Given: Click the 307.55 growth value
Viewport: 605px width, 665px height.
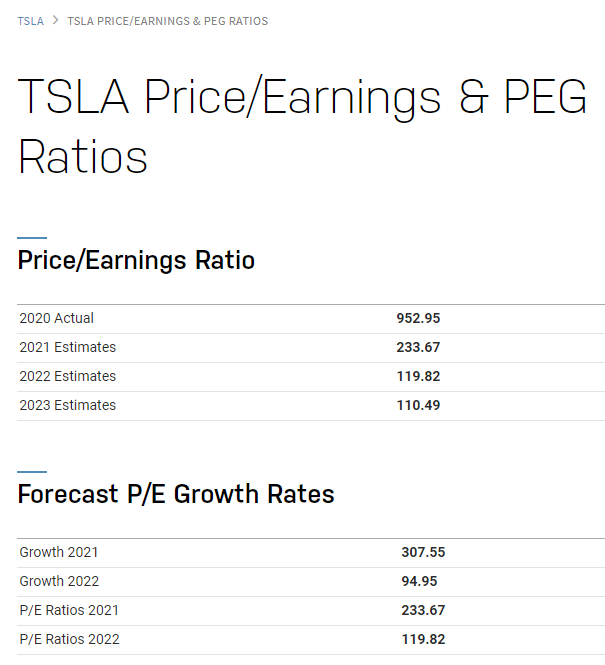Looking at the screenshot, I should point(423,552).
